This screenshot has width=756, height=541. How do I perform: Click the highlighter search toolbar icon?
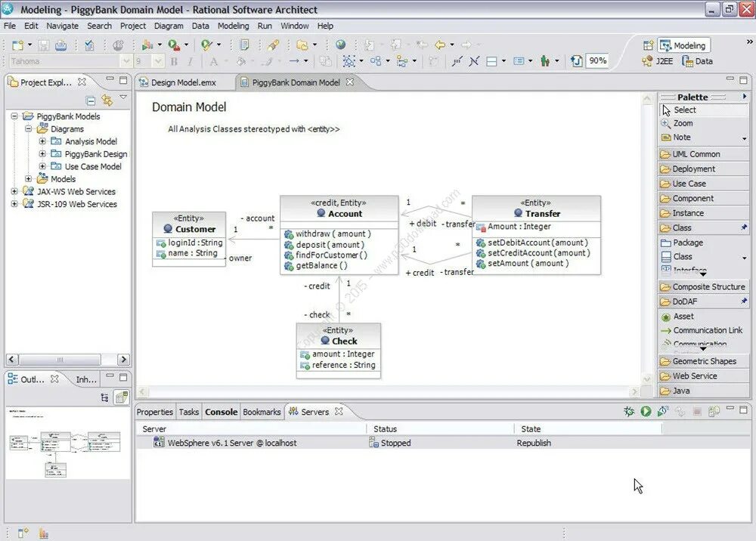click(274, 45)
